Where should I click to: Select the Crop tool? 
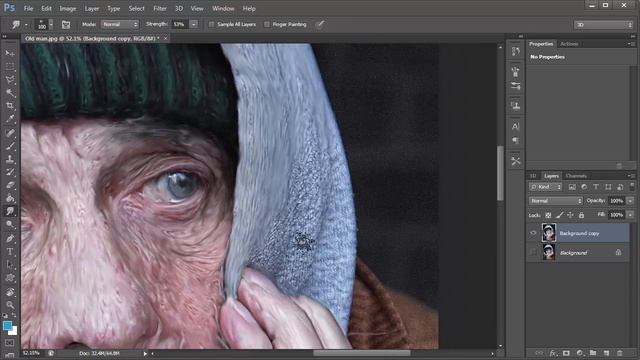coord(10,106)
